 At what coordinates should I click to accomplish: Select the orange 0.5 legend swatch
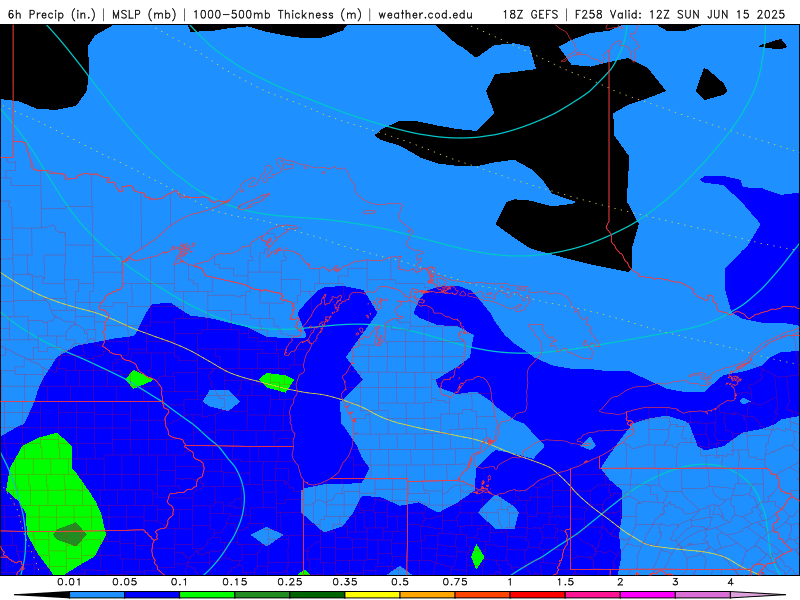pos(428,595)
